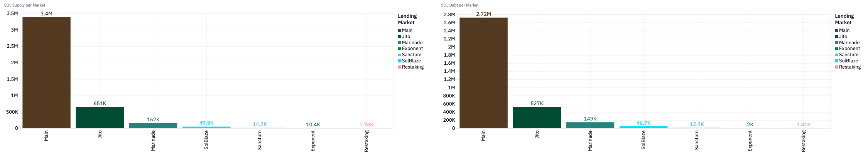Click the 12.9K Sanctum label in Debt chart
868x161 pixels.
(697, 124)
